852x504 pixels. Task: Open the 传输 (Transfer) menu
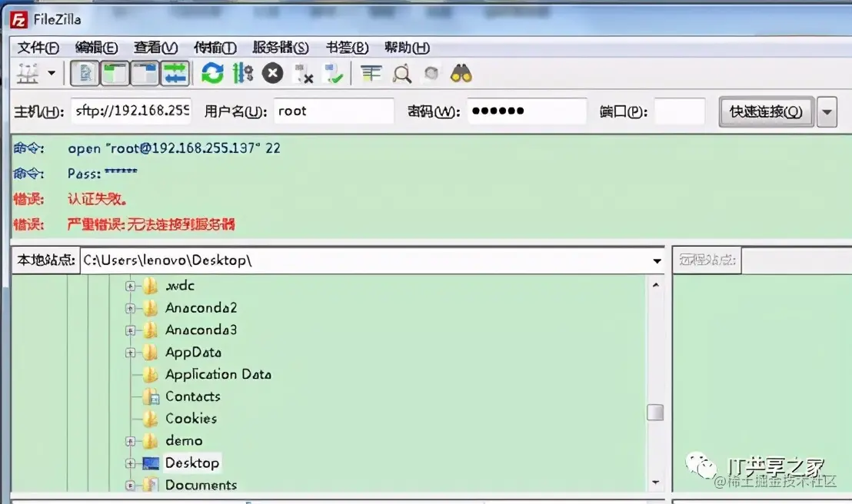pos(215,48)
